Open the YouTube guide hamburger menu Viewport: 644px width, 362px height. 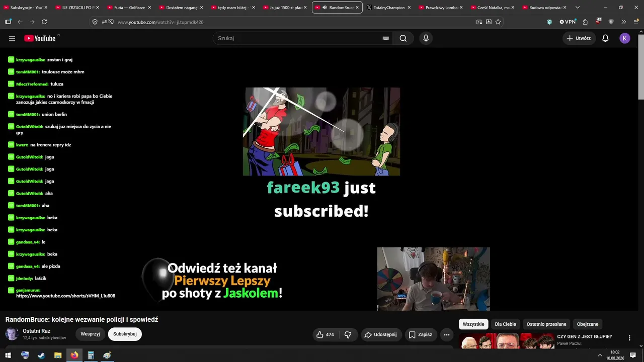[x=12, y=38]
